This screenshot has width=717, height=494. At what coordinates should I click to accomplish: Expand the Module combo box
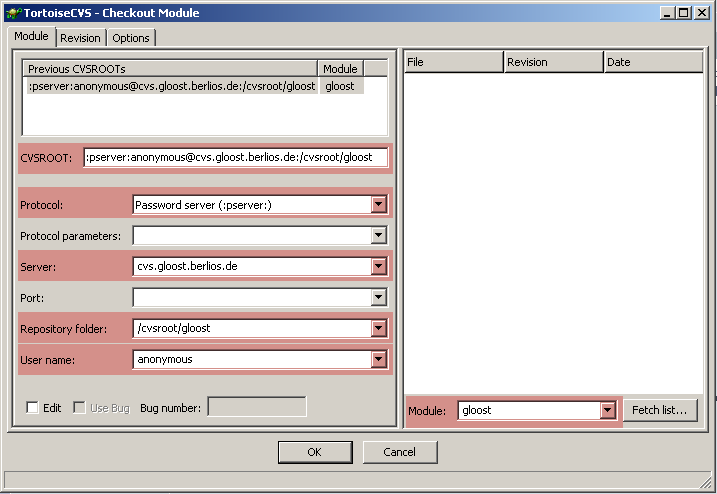tap(606, 411)
